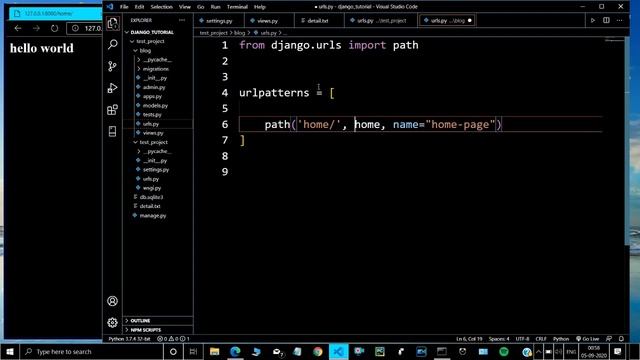This screenshot has height=360, width=640.
Task: Open the Terminal menu
Action: [237, 7]
